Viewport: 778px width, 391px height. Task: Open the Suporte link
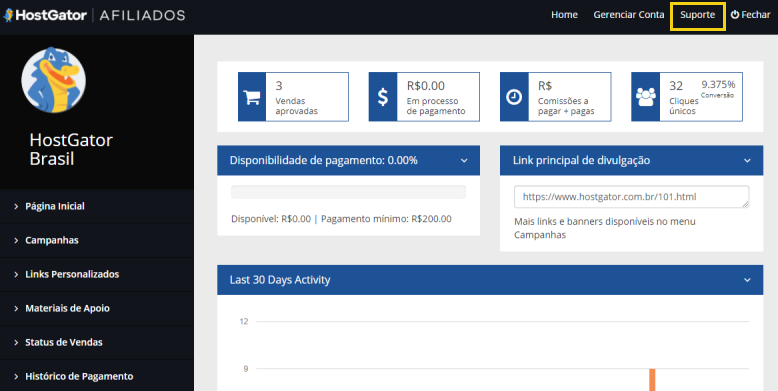(x=698, y=15)
